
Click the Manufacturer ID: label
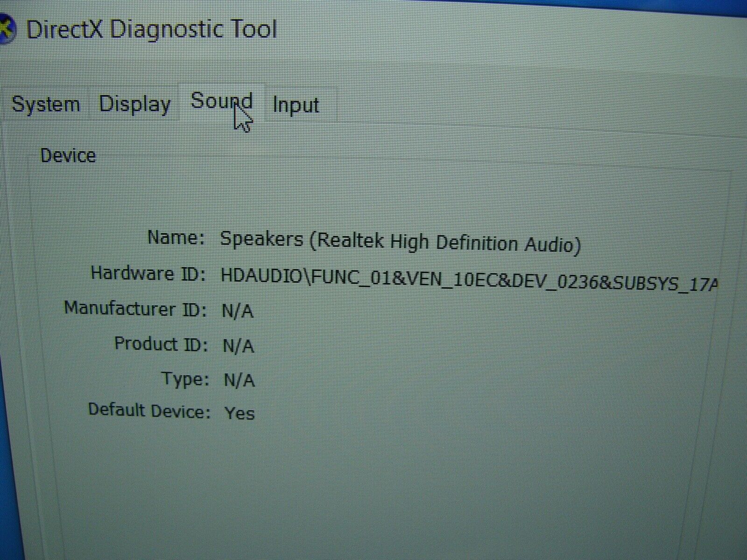pos(135,308)
